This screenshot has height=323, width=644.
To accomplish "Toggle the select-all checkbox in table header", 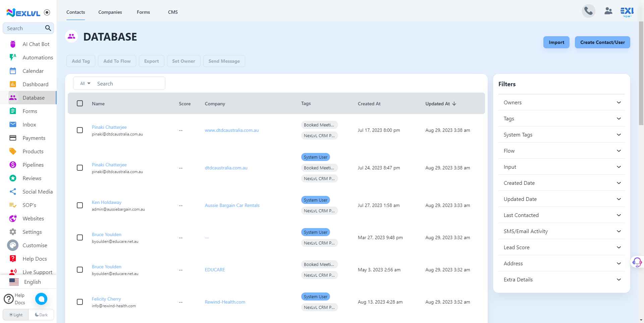I will pyautogui.click(x=80, y=103).
